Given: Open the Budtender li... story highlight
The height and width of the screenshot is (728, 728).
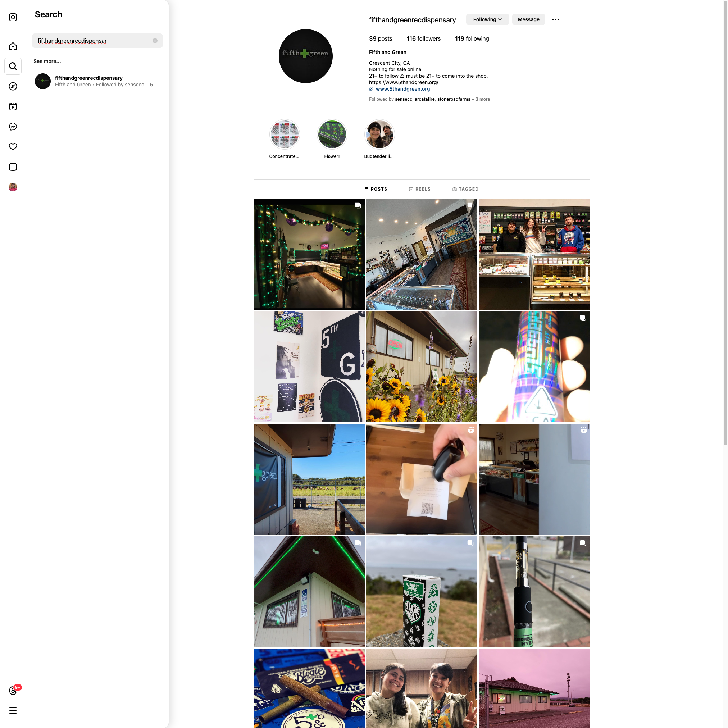Looking at the screenshot, I should [379, 140].
